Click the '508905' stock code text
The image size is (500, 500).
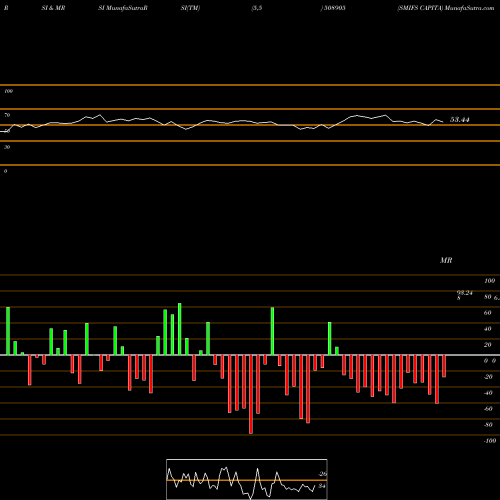[334, 8]
